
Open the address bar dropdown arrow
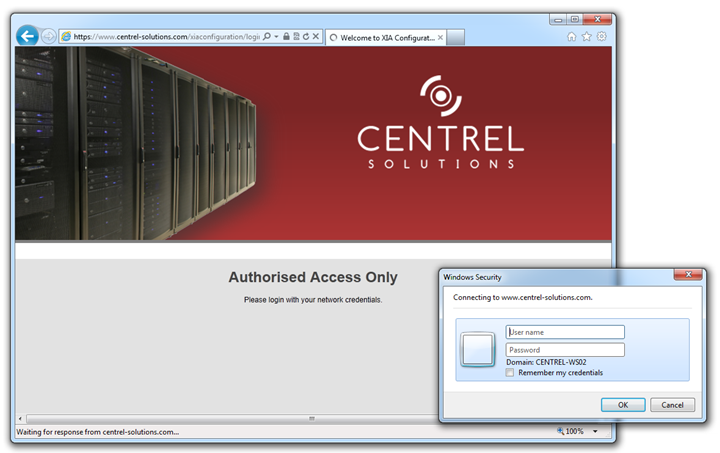click(276, 37)
